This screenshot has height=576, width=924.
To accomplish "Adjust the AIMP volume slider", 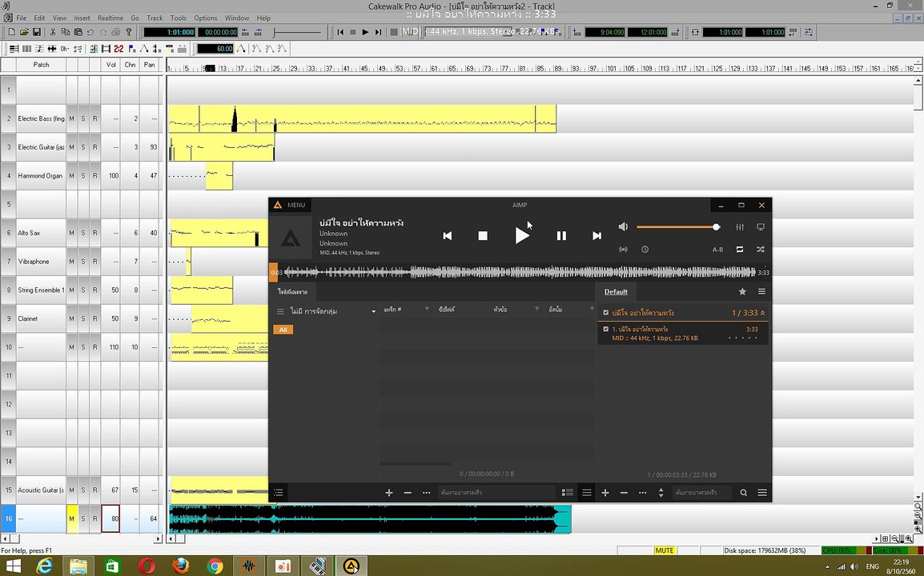I will point(677,226).
